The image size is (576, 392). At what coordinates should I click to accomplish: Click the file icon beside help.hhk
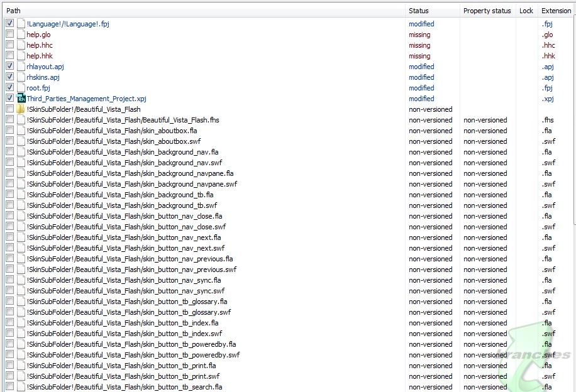21,56
